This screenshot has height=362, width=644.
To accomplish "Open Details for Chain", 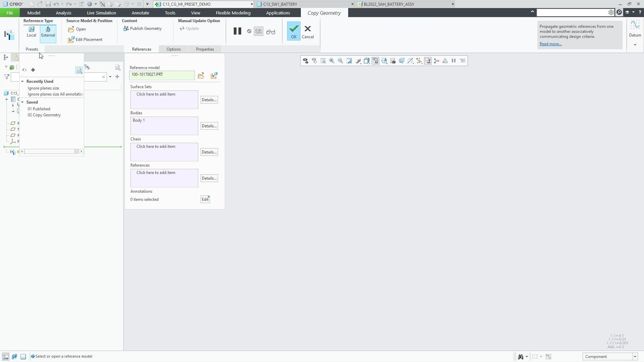I will coord(209,152).
